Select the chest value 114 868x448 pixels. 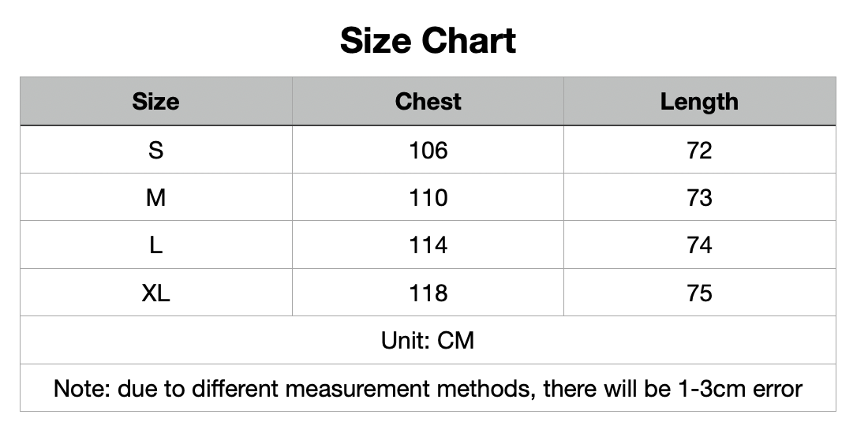pos(428,245)
